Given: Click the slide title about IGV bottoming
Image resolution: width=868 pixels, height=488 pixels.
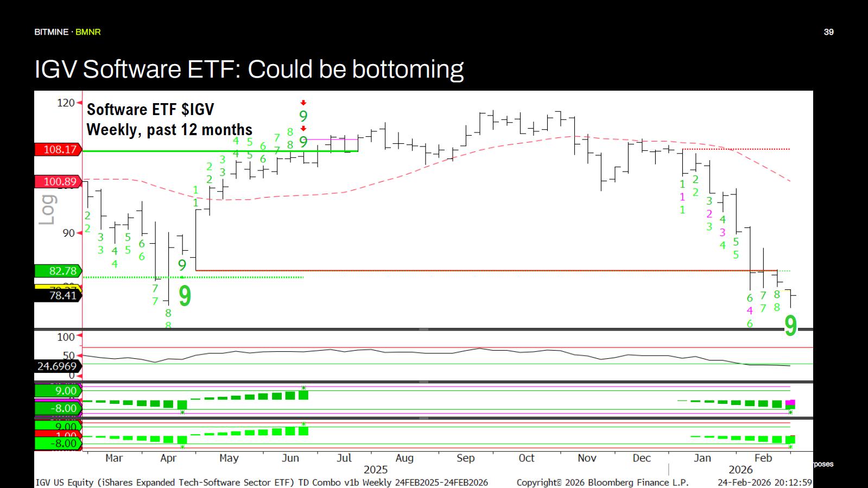Looking at the screenshot, I should [249, 69].
